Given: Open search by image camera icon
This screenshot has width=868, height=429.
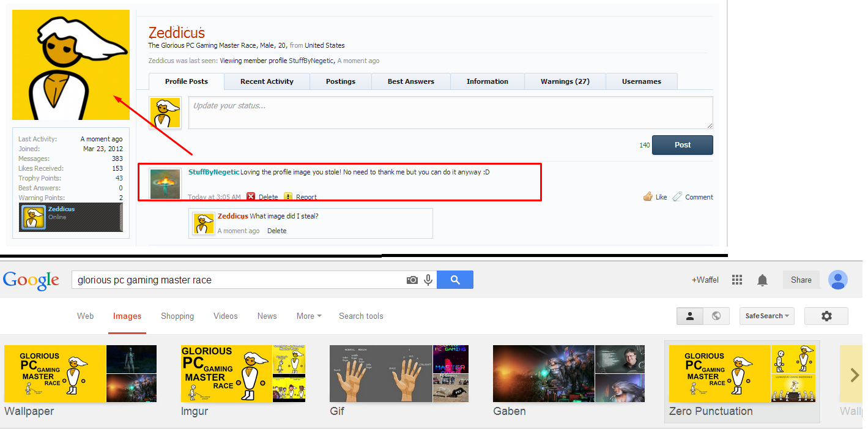Looking at the screenshot, I should (x=412, y=280).
